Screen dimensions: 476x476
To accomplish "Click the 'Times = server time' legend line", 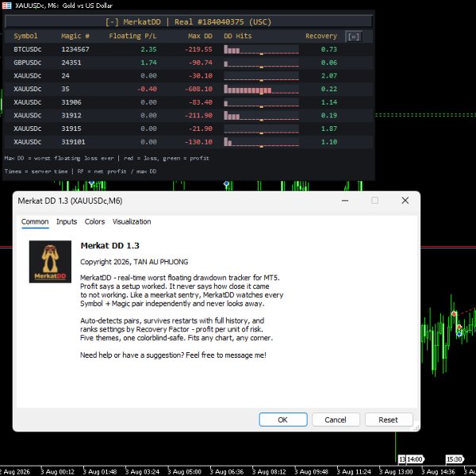I will 80,171.
